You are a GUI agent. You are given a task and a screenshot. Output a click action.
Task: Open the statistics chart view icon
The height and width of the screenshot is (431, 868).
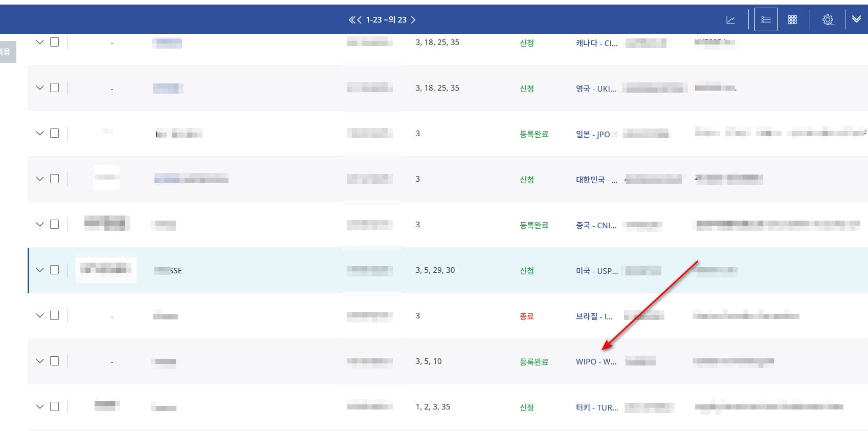(x=730, y=20)
